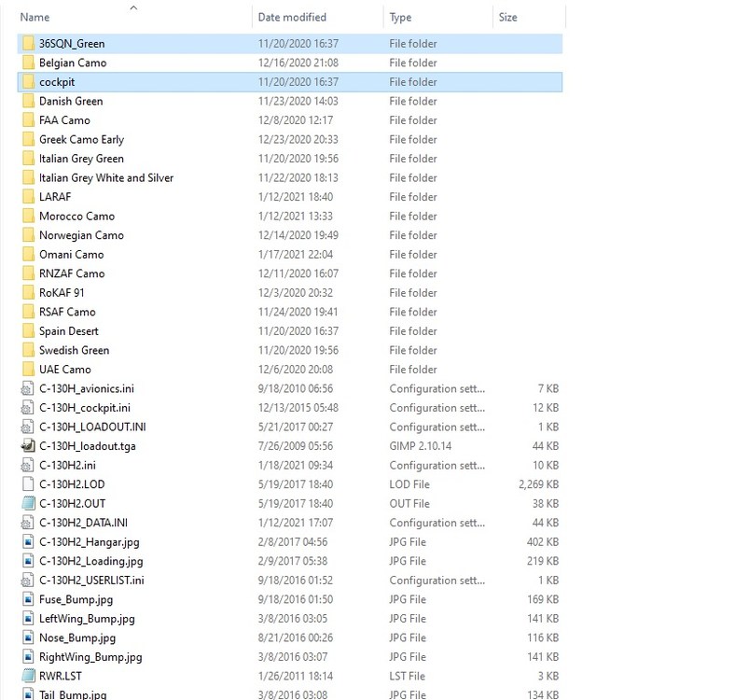735x700 pixels.
Task: Click the date 7/26/2009 05:56
Action: 296,446
